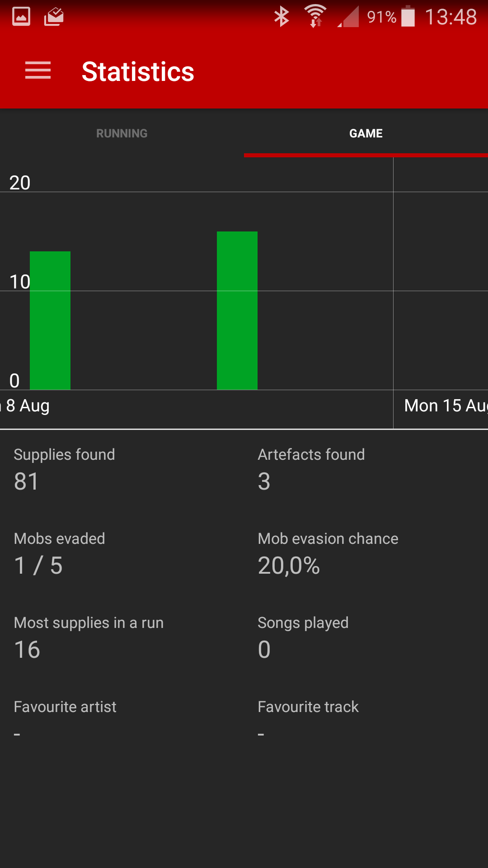
Task: Switch to the RUNNING tab
Action: coord(122,133)
